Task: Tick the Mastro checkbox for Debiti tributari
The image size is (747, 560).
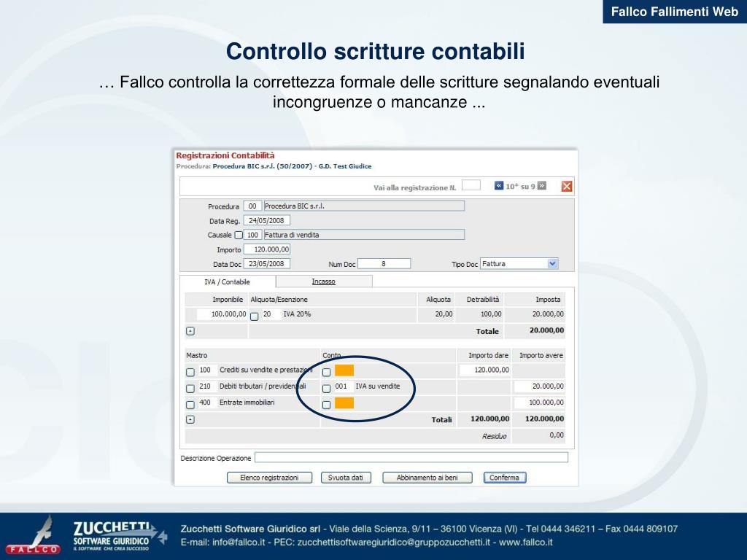Action: point(190,389)
